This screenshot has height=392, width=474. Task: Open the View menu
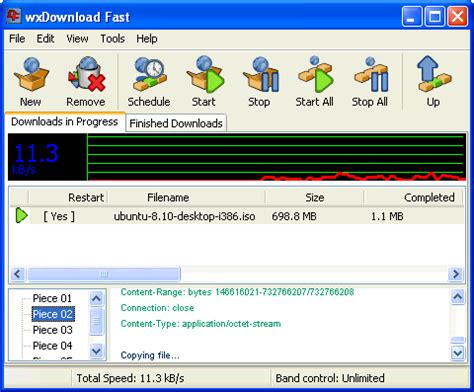[x=77, y=39]
